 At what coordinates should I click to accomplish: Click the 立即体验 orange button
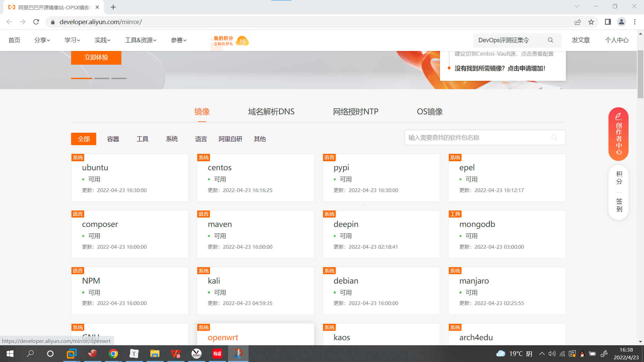[x=96, y=57]
